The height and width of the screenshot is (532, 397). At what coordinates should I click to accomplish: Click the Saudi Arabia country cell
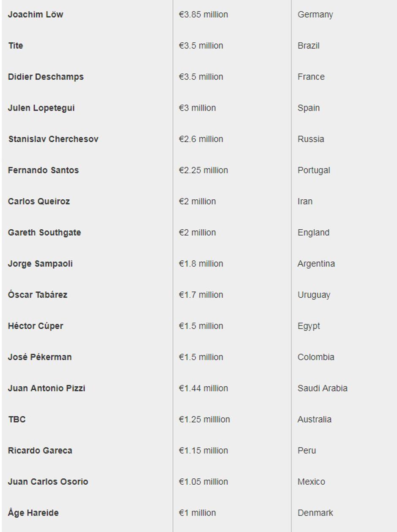[322, 388]
